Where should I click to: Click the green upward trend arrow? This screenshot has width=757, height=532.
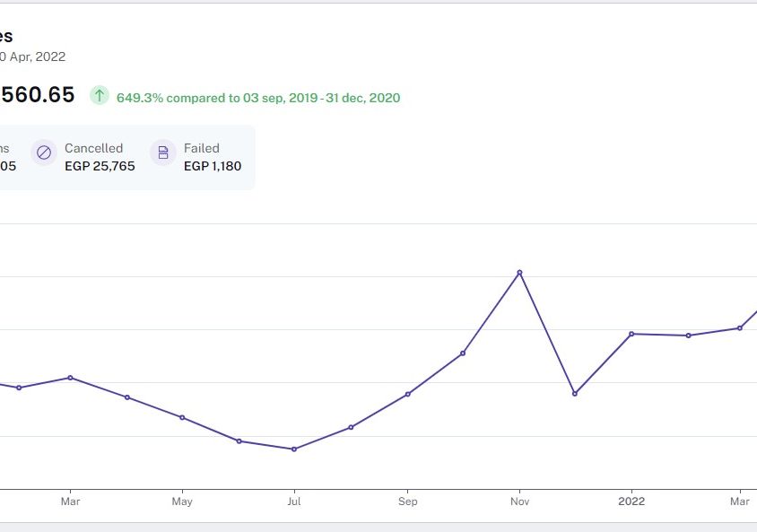[99, 94]
